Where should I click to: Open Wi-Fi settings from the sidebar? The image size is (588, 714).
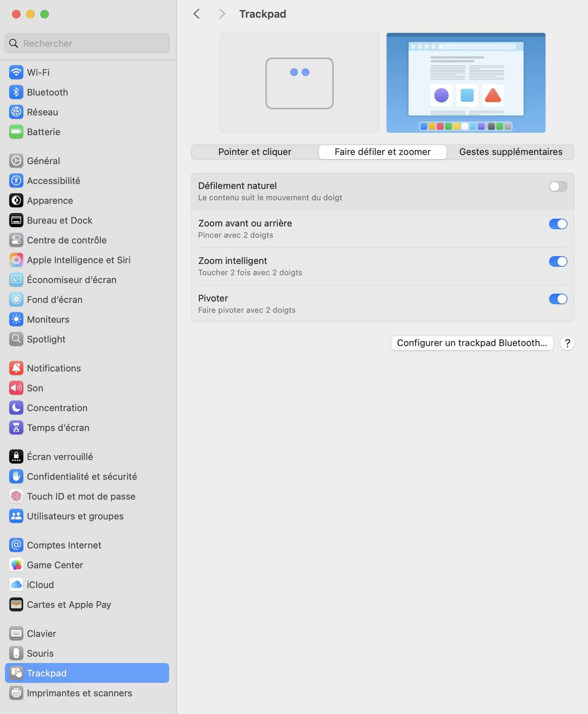tap(39, 72)
